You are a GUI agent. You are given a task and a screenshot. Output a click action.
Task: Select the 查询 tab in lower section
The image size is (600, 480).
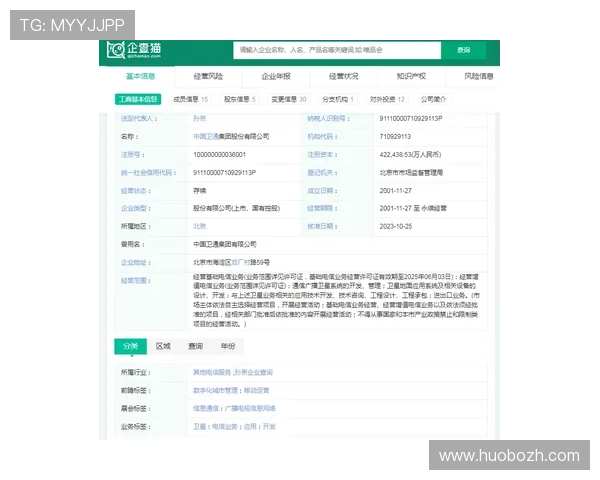click(x=196, y=346)
